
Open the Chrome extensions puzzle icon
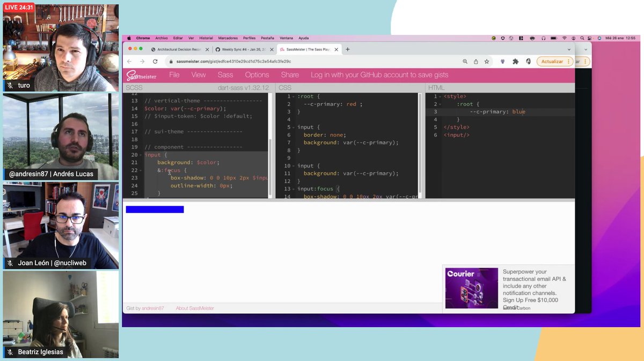pos(515,61)
